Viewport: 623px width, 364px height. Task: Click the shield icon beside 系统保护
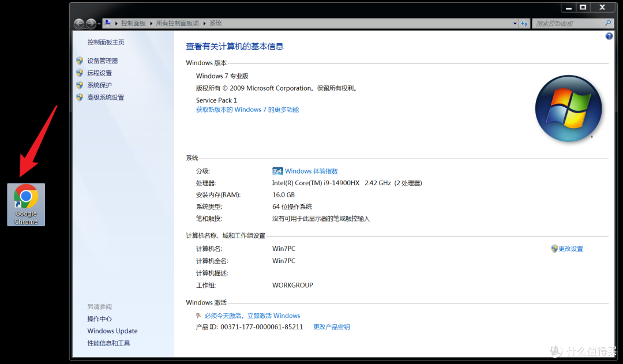[x=80, y=85]
